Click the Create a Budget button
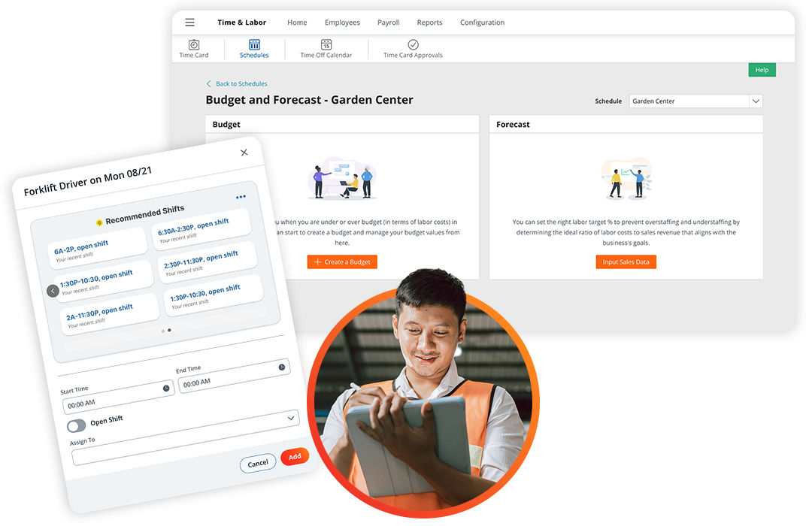Screen dimensions: 812x526 point(342,261)
